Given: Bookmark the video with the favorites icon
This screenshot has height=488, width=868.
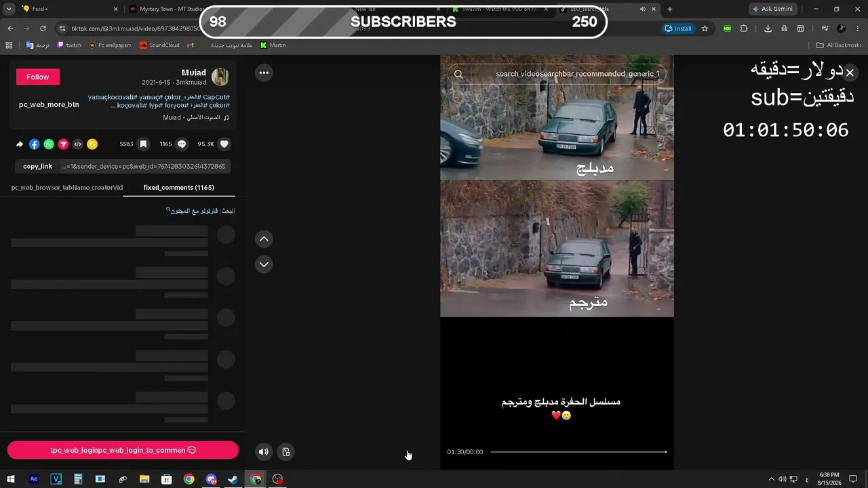Looking at the screenshot, I should pos(143,144).
